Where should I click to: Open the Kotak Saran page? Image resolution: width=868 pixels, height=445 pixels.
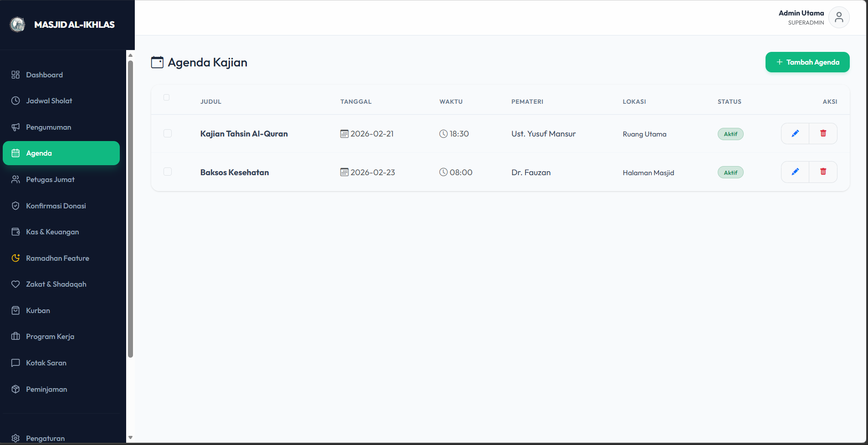point(61,363)
